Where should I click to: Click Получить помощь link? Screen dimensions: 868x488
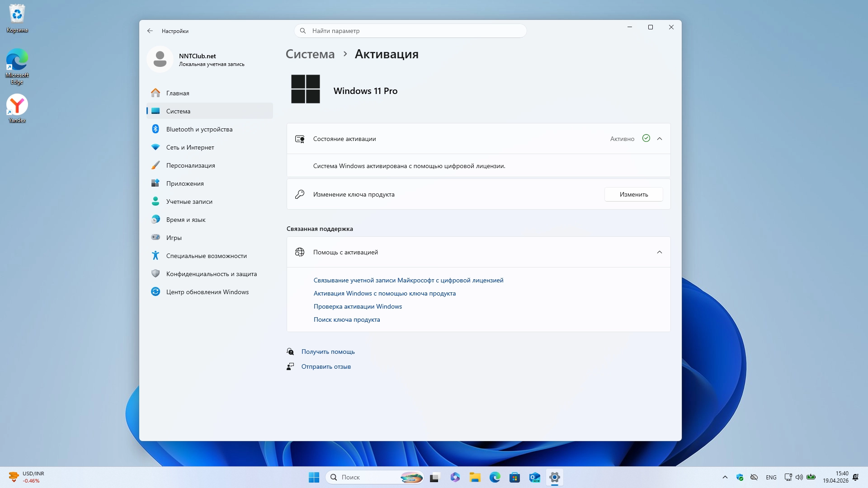(x=328, y=352)
